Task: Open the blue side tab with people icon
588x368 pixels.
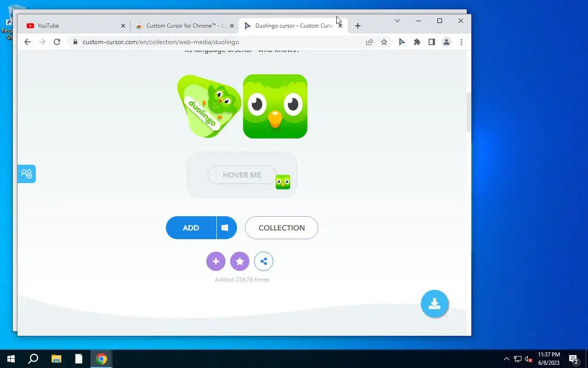Action: [x=26, y=174]
